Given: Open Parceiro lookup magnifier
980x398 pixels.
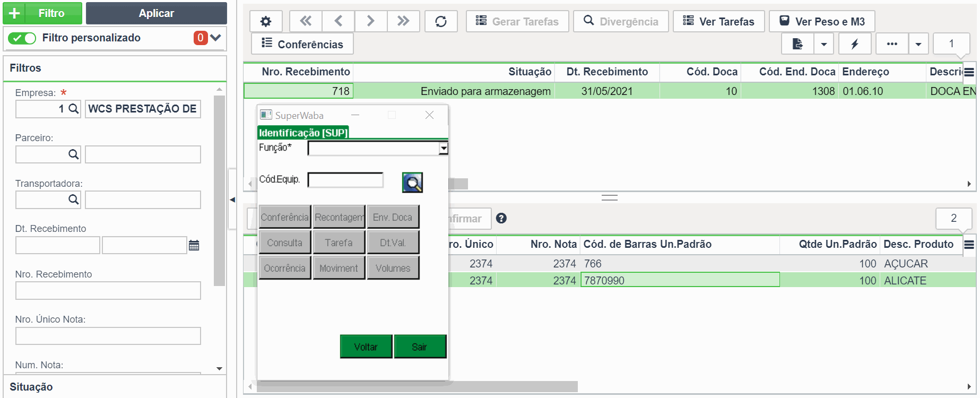Looking at the screenshot, I should coord(74,154).
